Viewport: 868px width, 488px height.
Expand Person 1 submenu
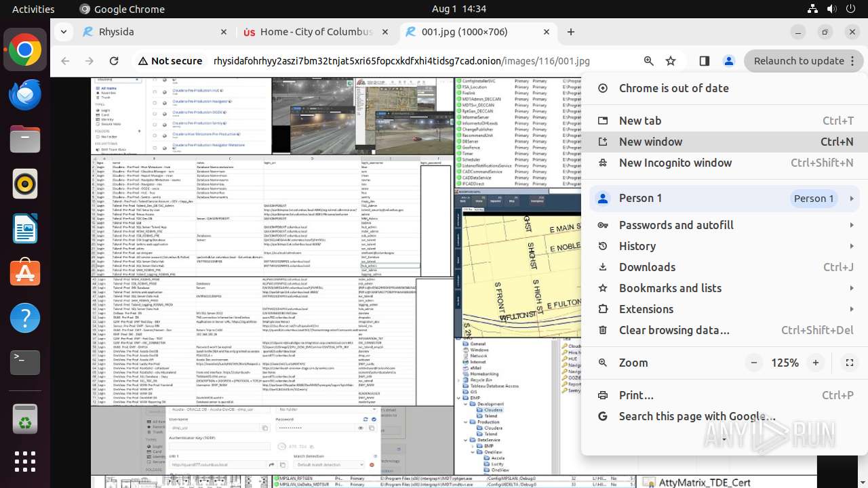(x=851, y=199)
